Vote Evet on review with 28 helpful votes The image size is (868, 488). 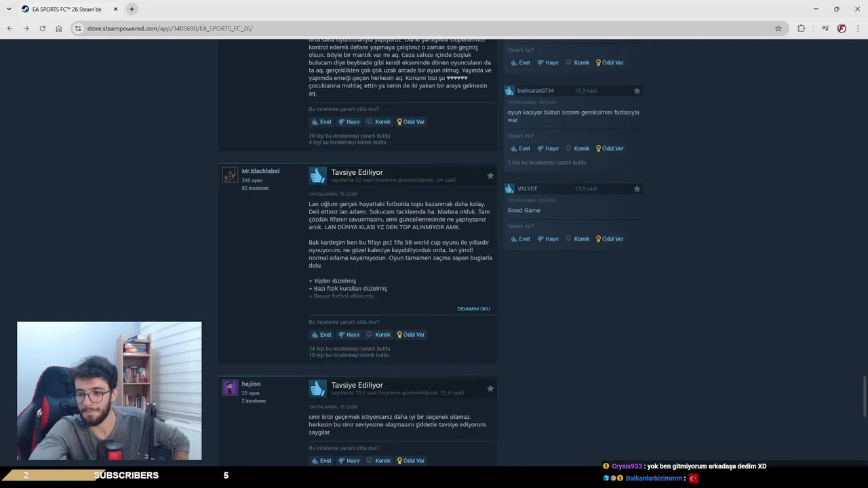pos(321,122)
